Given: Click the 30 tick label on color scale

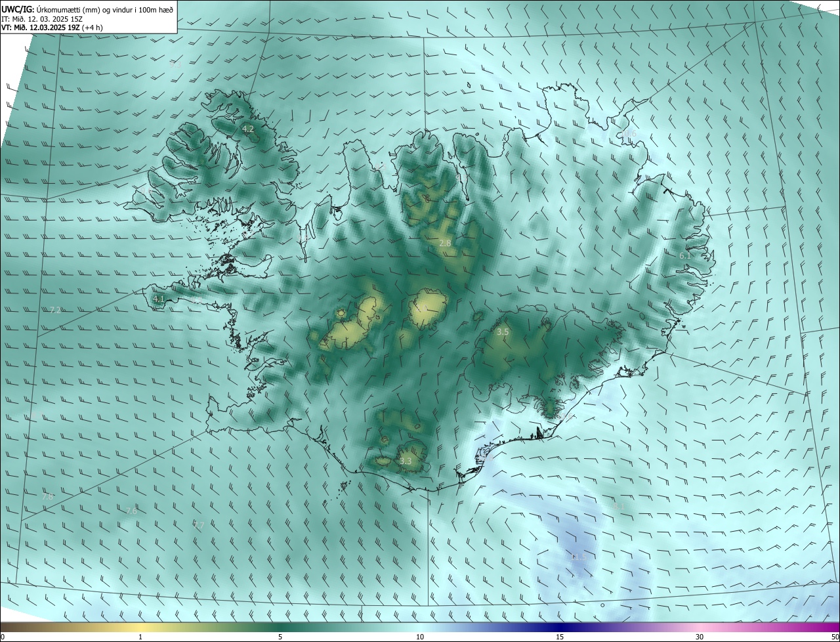Looking at the screenshot, I should [x=700, y=637].
